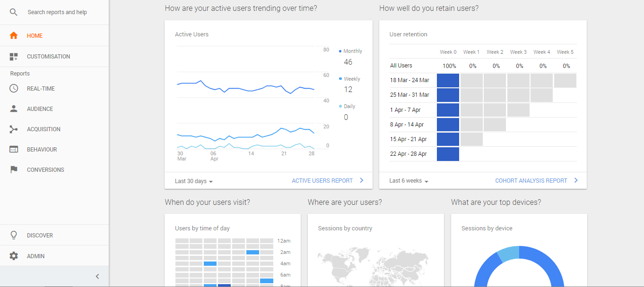The height and width of the screenshot is (287, 644).
Task: Click the Discover lightbulb icon
Action: (x=14, y=235)
